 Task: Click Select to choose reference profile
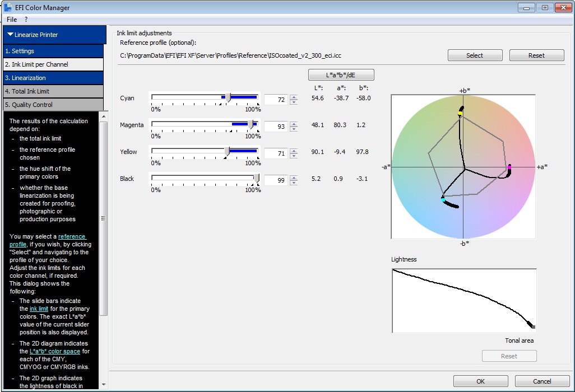pos(475,55)
